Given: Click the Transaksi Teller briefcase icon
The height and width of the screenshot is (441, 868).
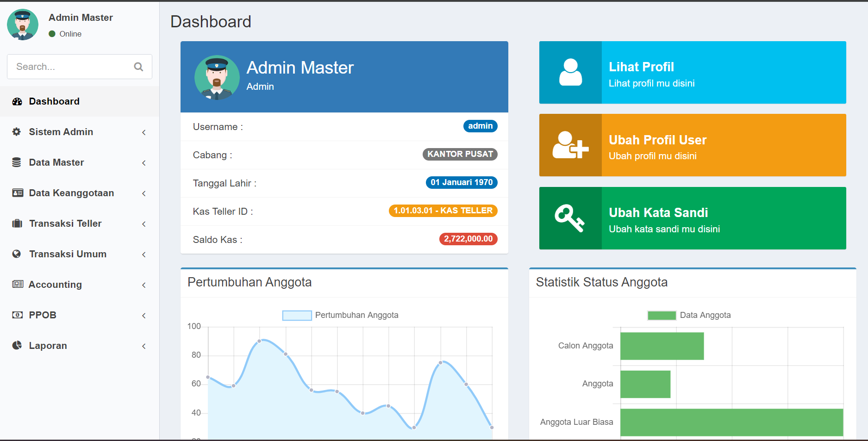Looking at the screenshot, I should point(17,224).
